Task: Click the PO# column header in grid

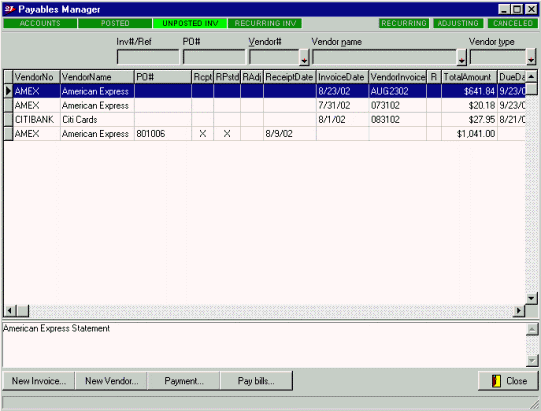Action: pos(163,77)
